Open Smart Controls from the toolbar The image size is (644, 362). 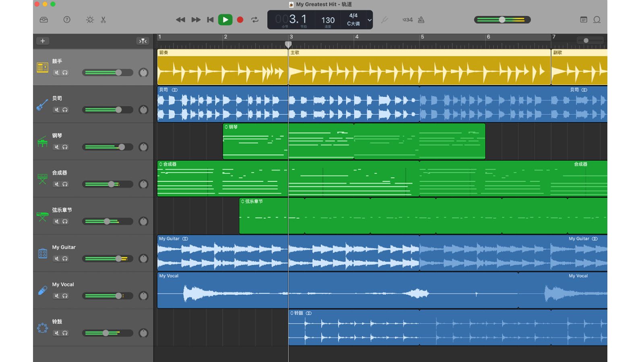tap(90, 20)
